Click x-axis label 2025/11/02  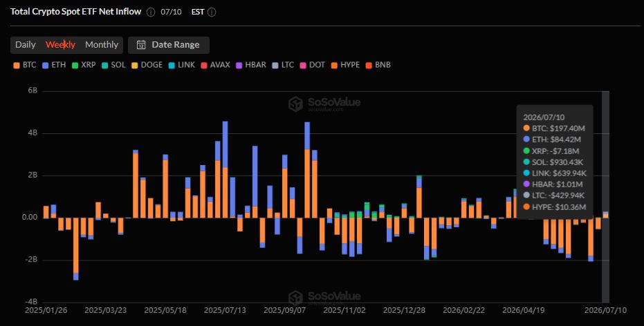(344, 310)
